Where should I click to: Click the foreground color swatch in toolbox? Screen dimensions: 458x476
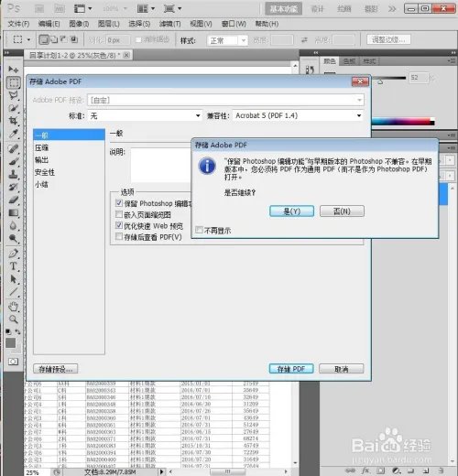tap(11, 343)
